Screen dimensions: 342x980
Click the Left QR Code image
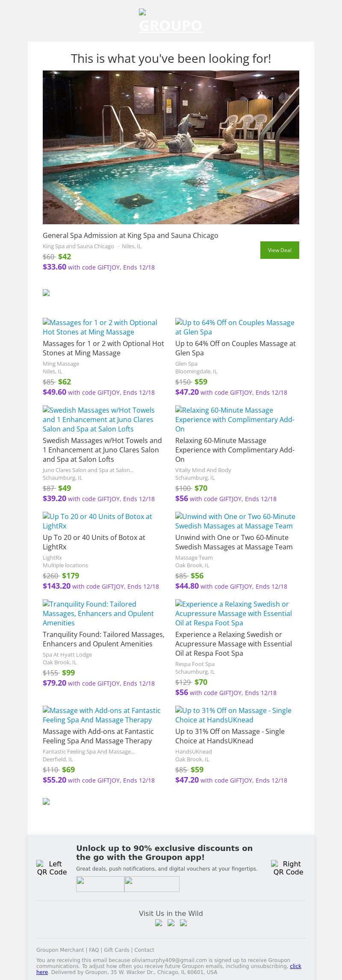click(x=52, y=868)
